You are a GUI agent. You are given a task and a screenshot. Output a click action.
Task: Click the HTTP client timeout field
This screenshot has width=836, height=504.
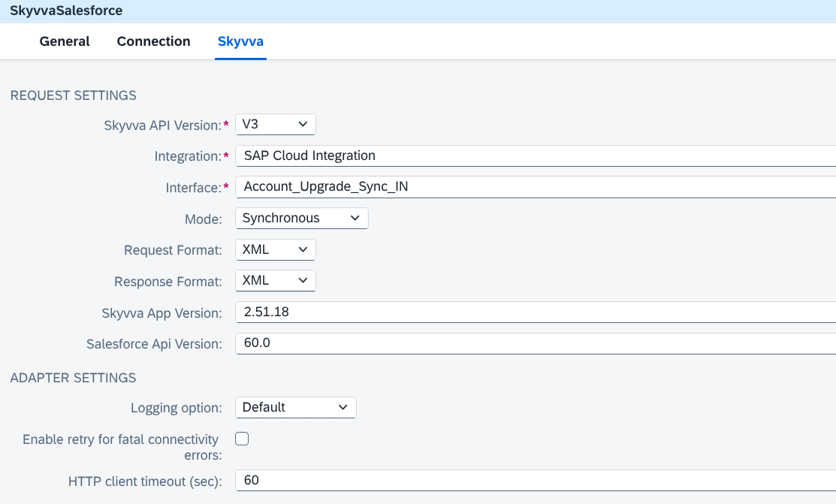(x=536, y=480)
